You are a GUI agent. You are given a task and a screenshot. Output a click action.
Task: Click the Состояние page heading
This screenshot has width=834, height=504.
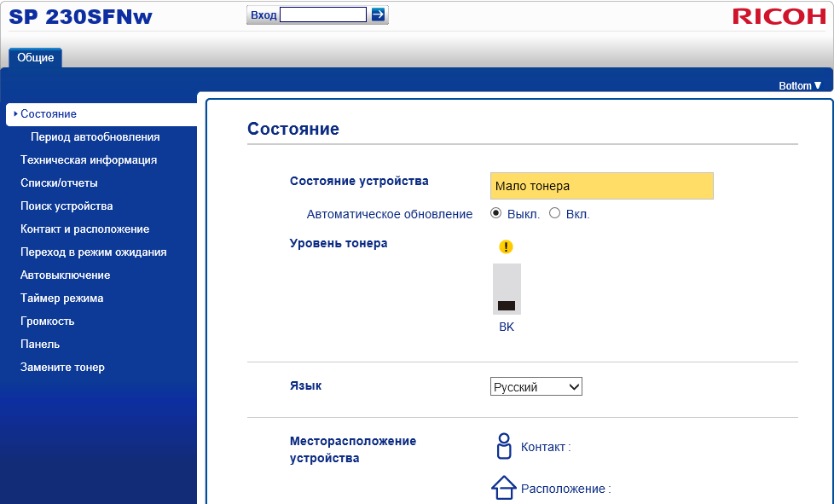(x=293, y=129)
